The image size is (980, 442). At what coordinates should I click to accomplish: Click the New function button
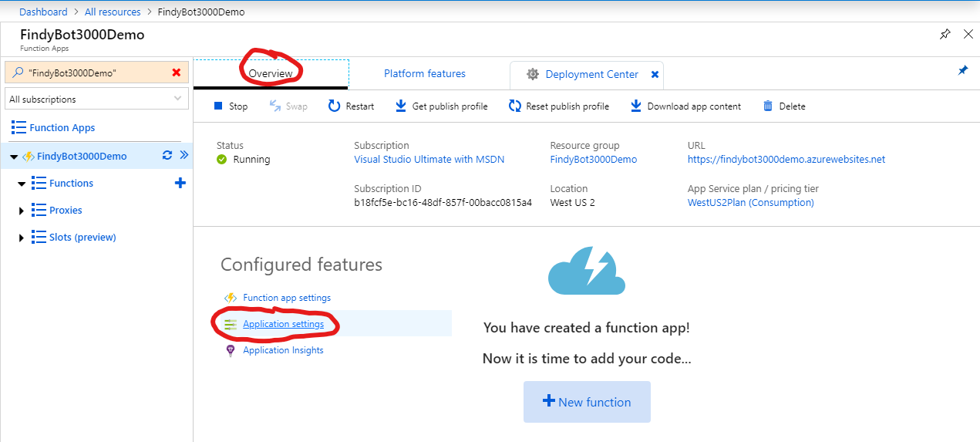tap(587, 402)
